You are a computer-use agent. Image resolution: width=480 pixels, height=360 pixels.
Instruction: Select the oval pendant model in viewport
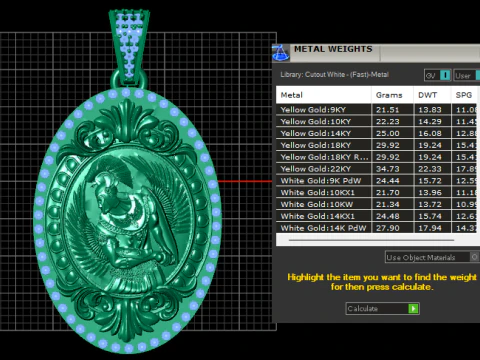pos(127,220)
